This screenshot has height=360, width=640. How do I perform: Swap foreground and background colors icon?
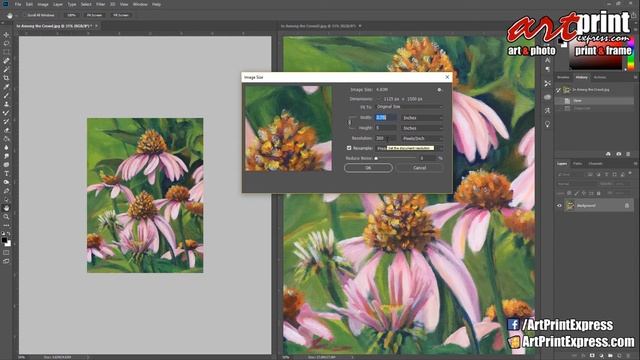coord(8,234)
